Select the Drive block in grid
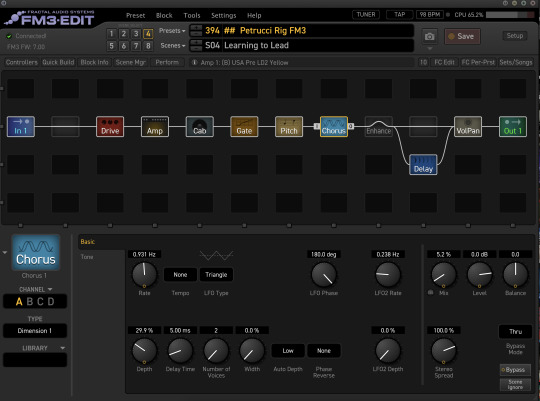540x401 pixels. (x=110, y=126)
